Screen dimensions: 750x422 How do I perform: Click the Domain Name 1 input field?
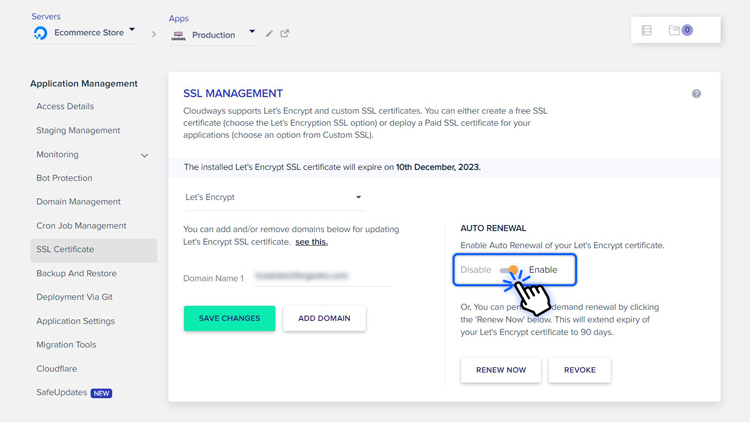pyautogui.click(x=322, y=276)
